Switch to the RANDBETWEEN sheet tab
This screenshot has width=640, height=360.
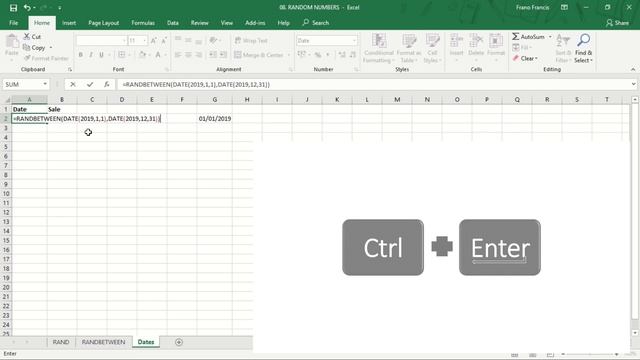pyautogui.click(x=103, y=342)
